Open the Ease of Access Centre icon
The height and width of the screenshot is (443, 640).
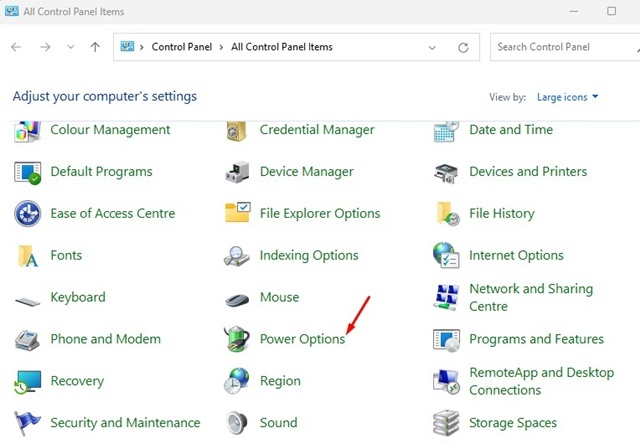tap(27, 214)
